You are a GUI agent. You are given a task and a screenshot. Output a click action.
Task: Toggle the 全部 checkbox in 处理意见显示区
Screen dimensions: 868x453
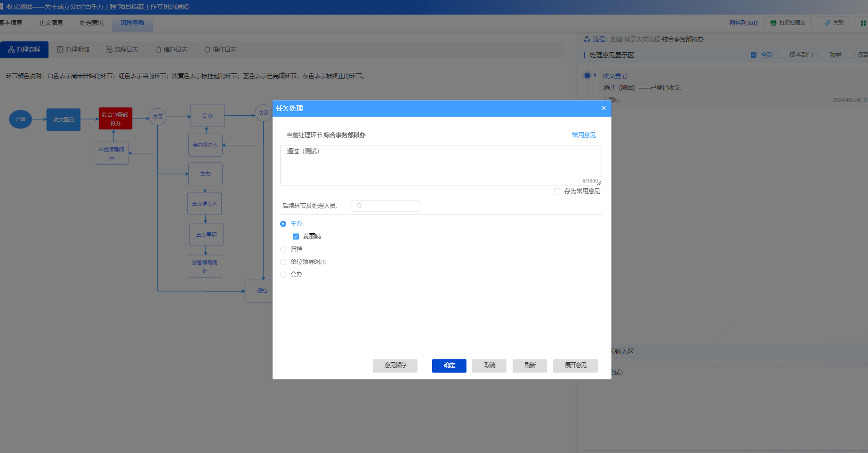[754, 55]
